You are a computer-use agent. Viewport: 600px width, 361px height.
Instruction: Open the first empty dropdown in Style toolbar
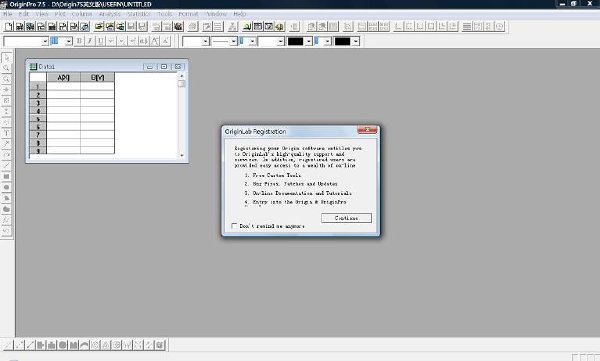[205, 41]
